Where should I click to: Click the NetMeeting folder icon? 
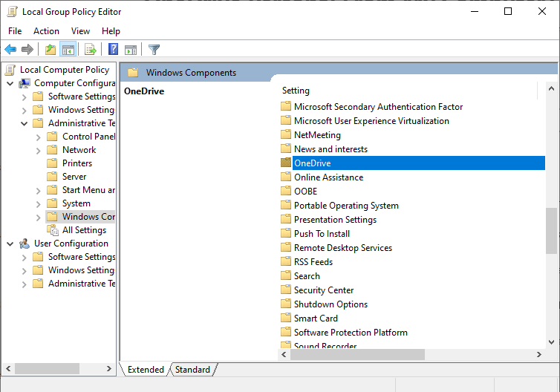coord(286,134)
